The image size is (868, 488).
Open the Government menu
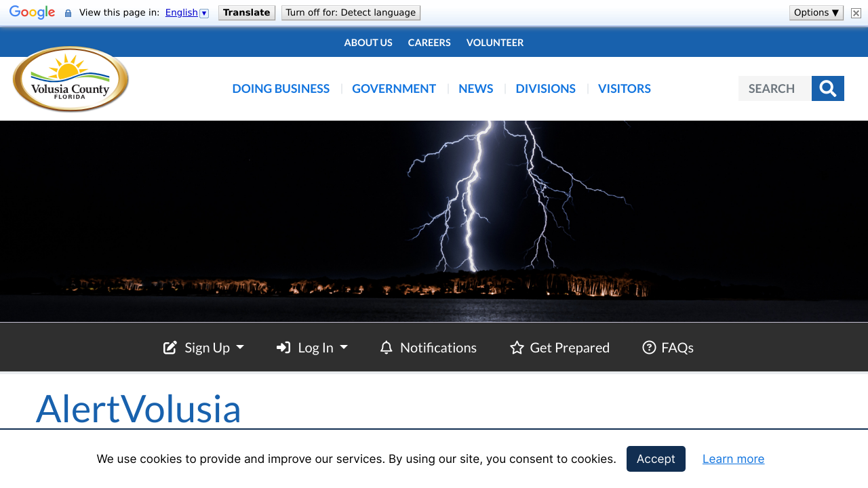394,89
